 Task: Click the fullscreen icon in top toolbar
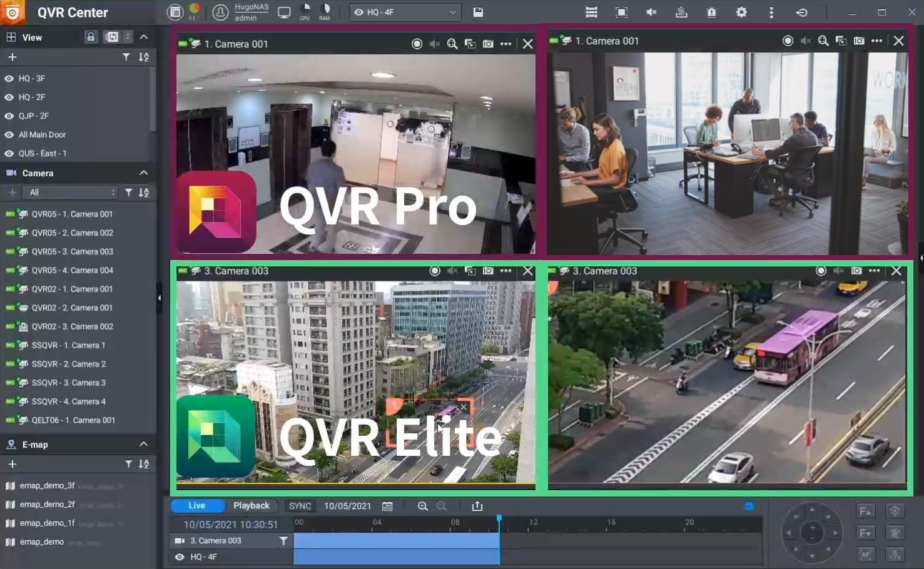pyautogui.click(x=621, y=12)
